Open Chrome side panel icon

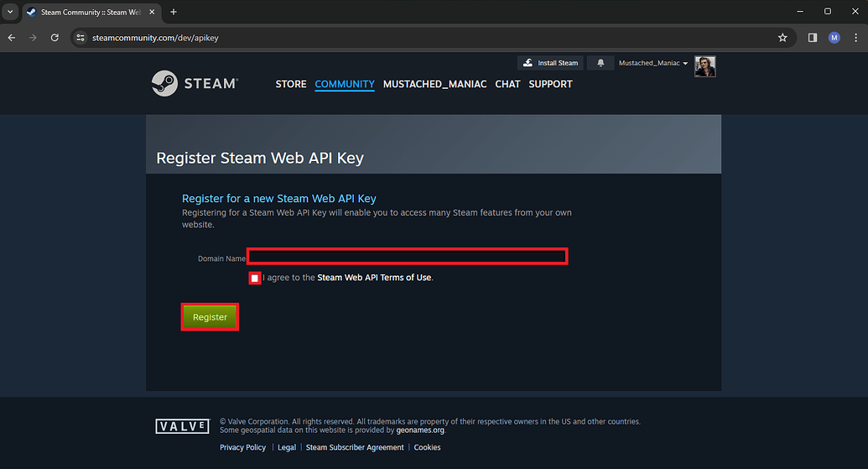[x=813, y=38]
